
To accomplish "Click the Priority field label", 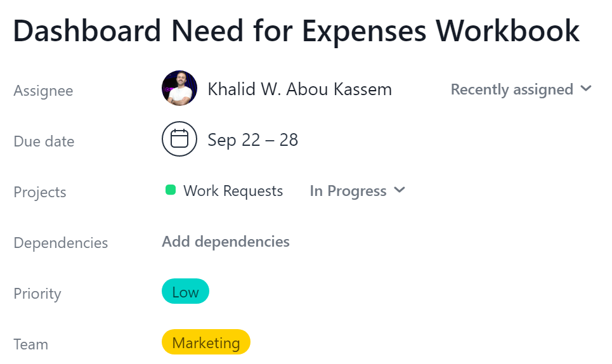I will 37,294.
